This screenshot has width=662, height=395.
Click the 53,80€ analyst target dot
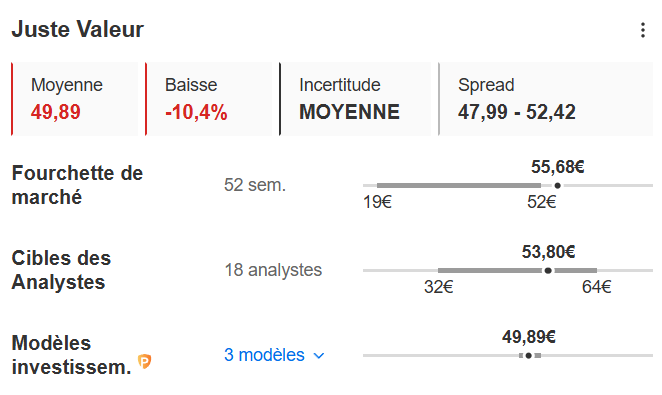click(x=548, y=271)
